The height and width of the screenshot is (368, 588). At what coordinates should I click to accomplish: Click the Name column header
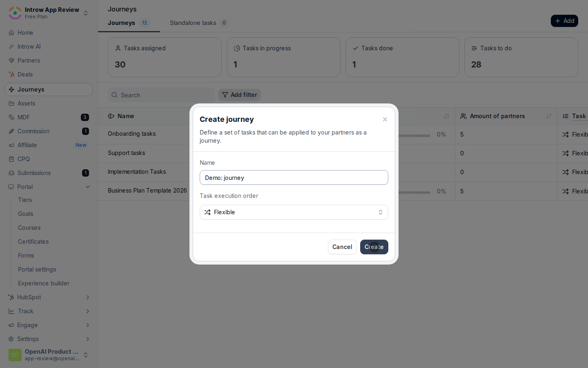tap(126, 116)
